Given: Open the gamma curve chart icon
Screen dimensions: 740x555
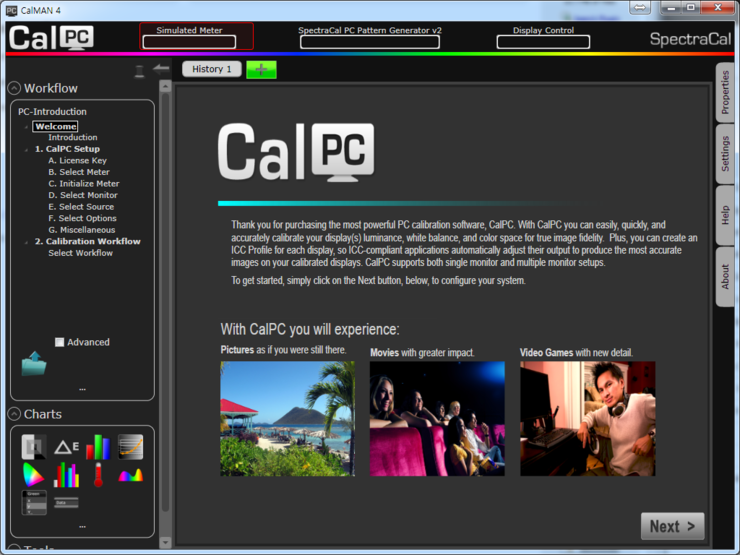Looking at the screenshot, I should pyautogui.click(x=130, y=446).
